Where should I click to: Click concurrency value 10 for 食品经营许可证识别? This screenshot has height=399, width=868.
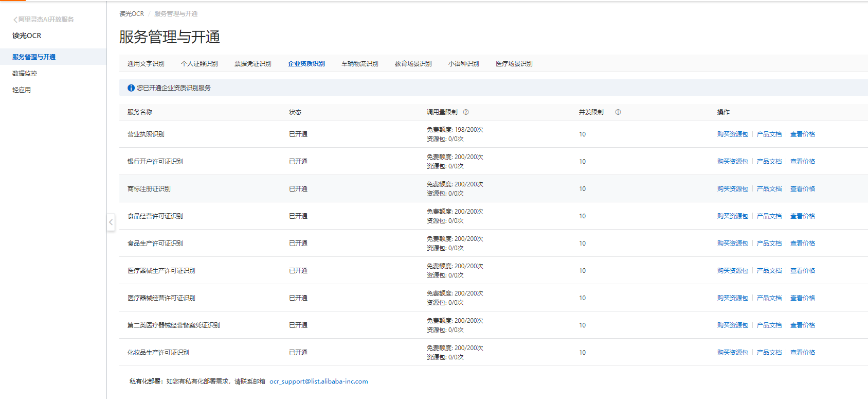(x=583, y=216)
